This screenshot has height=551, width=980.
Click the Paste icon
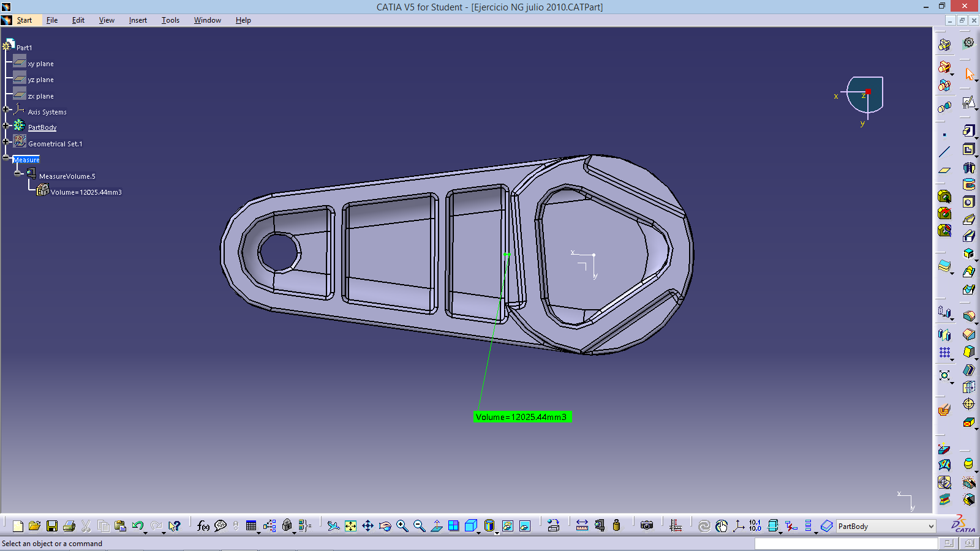(x=121, y=526)
